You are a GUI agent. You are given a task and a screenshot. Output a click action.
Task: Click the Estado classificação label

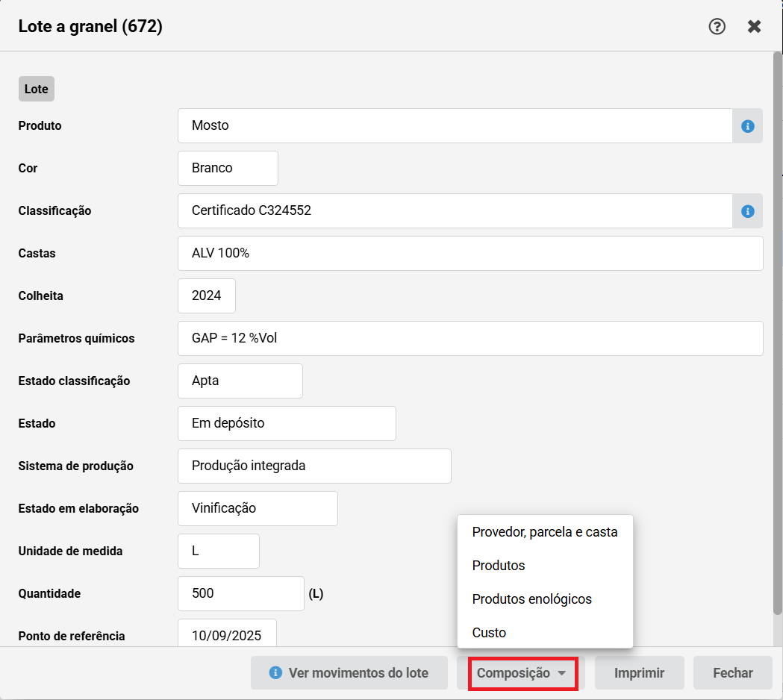coord(74,381)
